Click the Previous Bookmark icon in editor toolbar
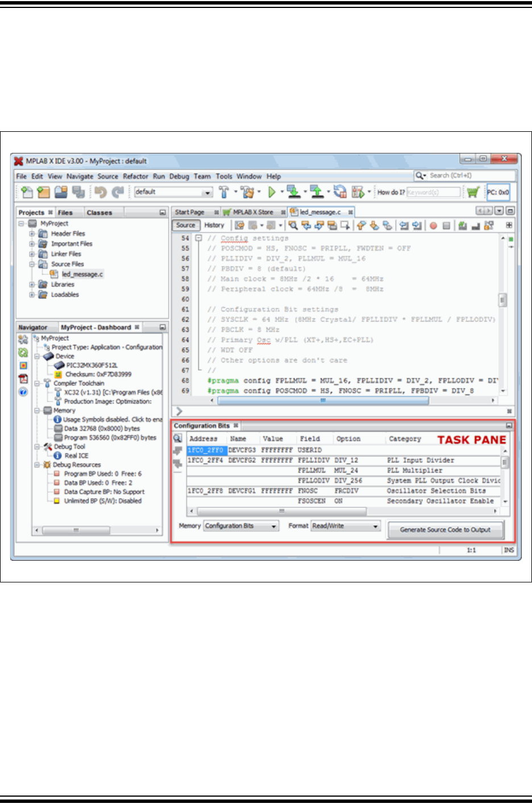 coord(361,226)
